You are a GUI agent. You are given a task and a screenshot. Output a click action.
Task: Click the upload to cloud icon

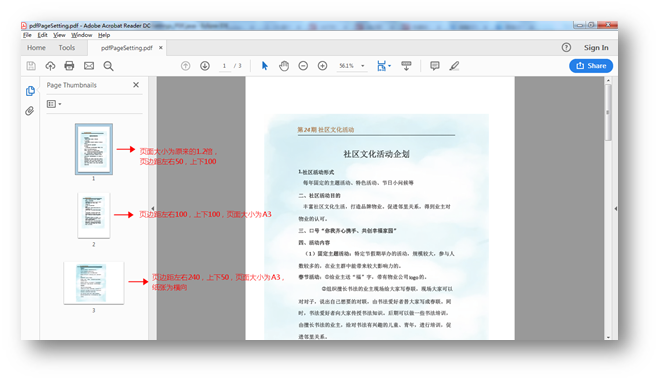pyautogui.click(x=50, y=66)
